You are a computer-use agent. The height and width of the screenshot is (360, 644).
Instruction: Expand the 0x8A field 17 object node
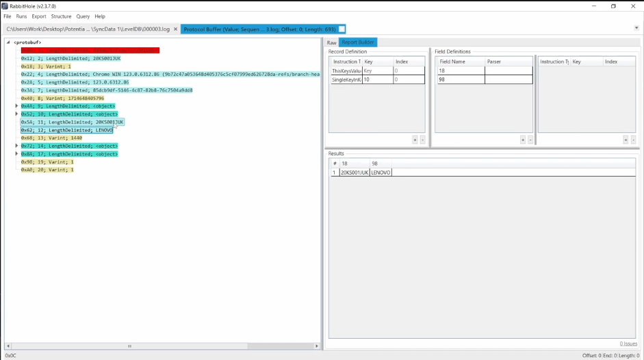pos(16,154)
